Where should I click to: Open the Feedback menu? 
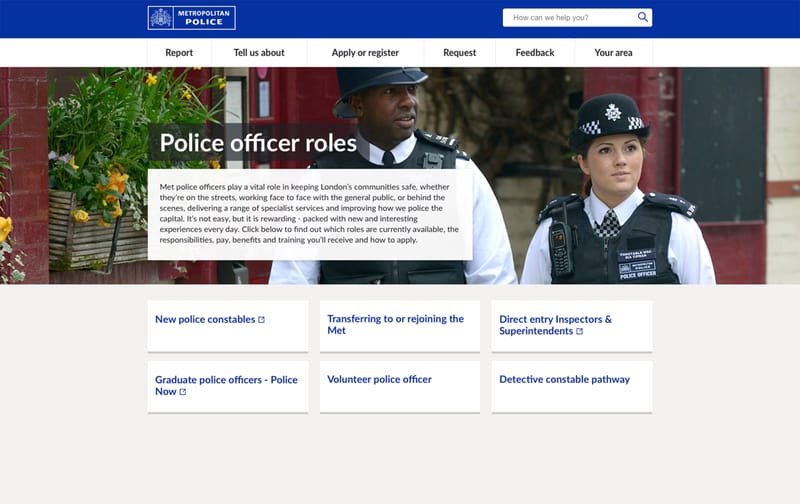pyautogui.click(x=535, y=53)
